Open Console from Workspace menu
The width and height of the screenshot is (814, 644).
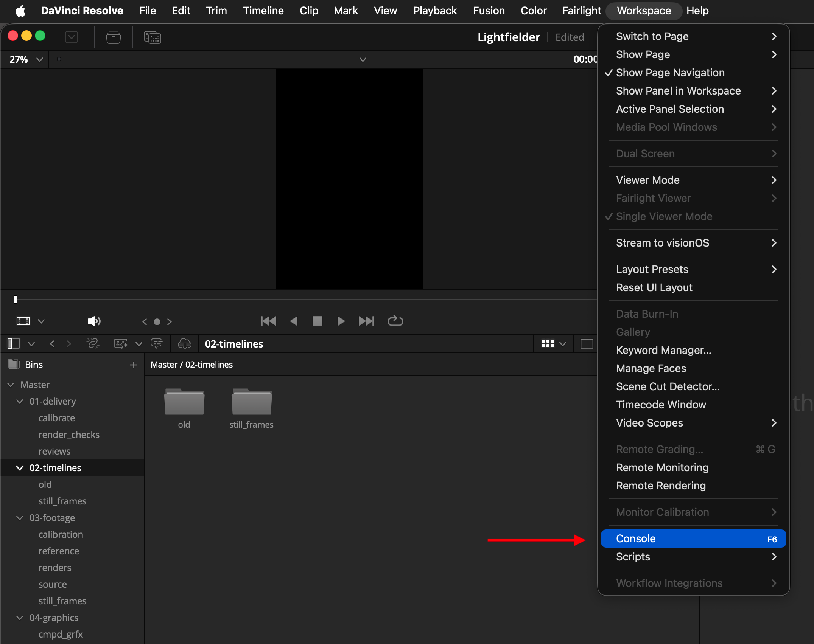pos(693,538)
